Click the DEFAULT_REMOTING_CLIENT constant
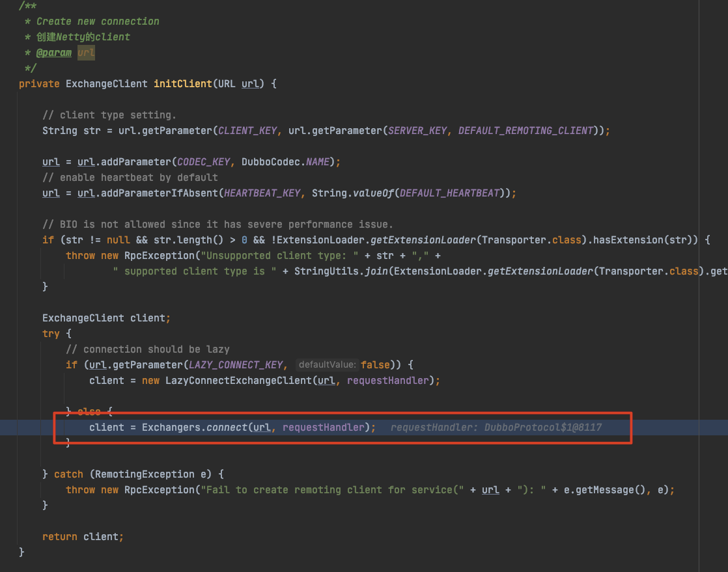728x572 pixels. tap(525, 131)
